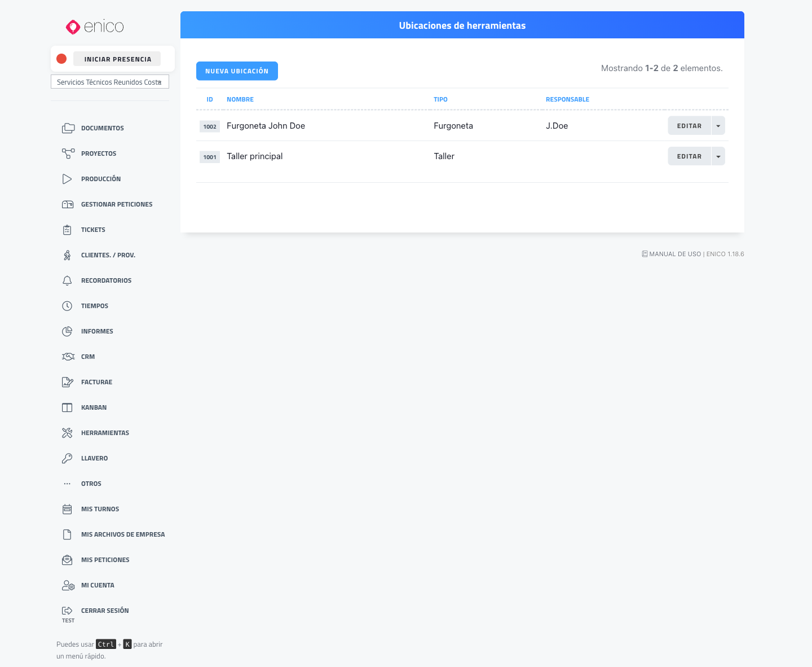
Task: Click the Mis Peticiones envelope icon
Action: (67, 560)
